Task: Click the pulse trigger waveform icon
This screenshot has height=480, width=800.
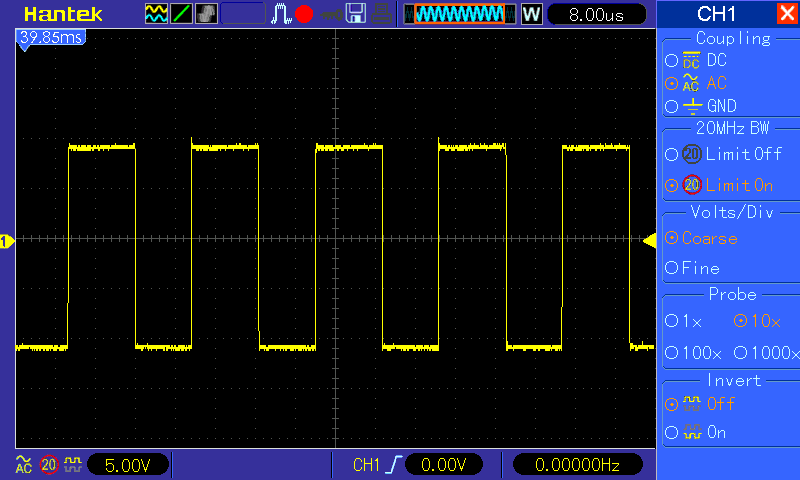Action: point(281,14)
